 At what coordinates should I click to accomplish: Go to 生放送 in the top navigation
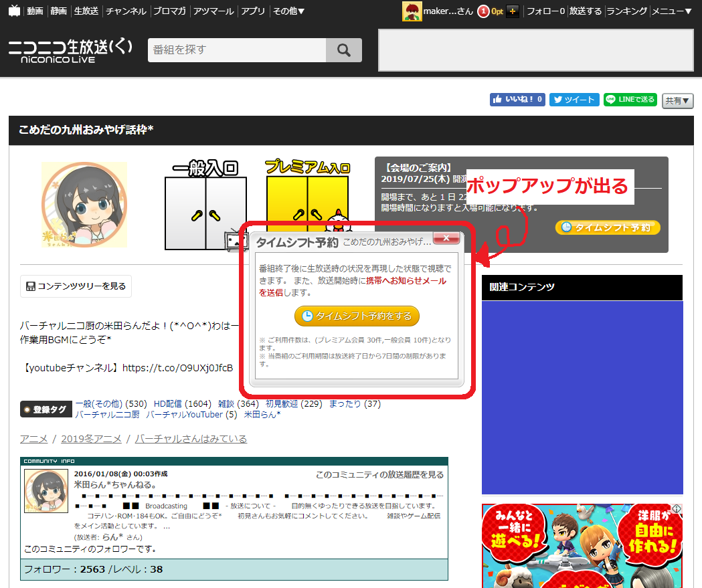[86, 11]
